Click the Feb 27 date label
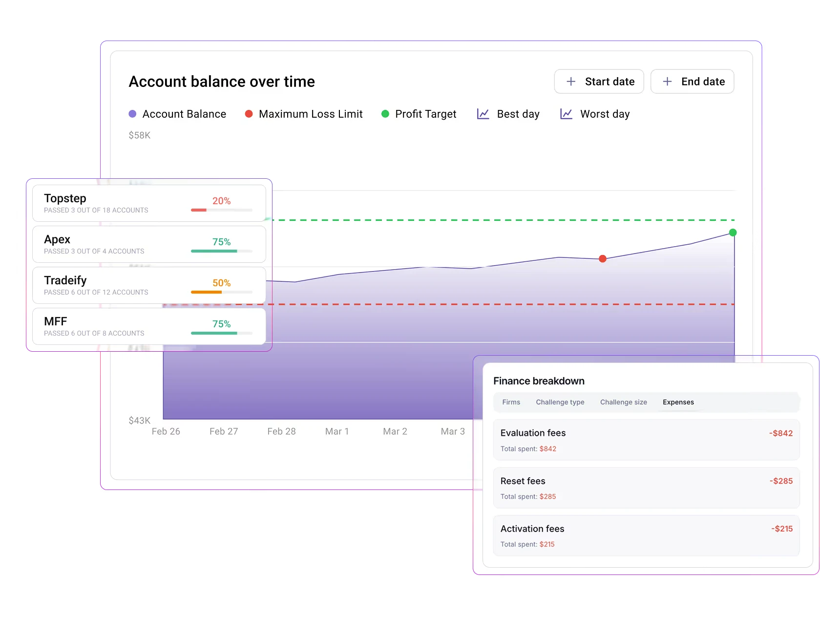840x617 pixels. 224,431
